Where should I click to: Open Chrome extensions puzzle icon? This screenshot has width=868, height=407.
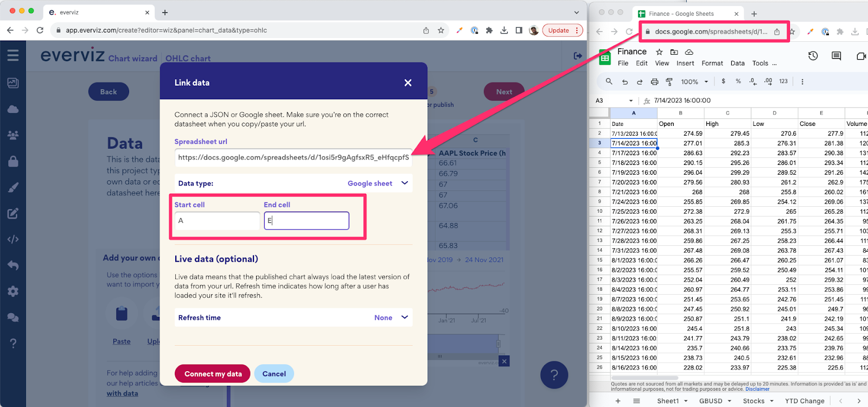489,30
